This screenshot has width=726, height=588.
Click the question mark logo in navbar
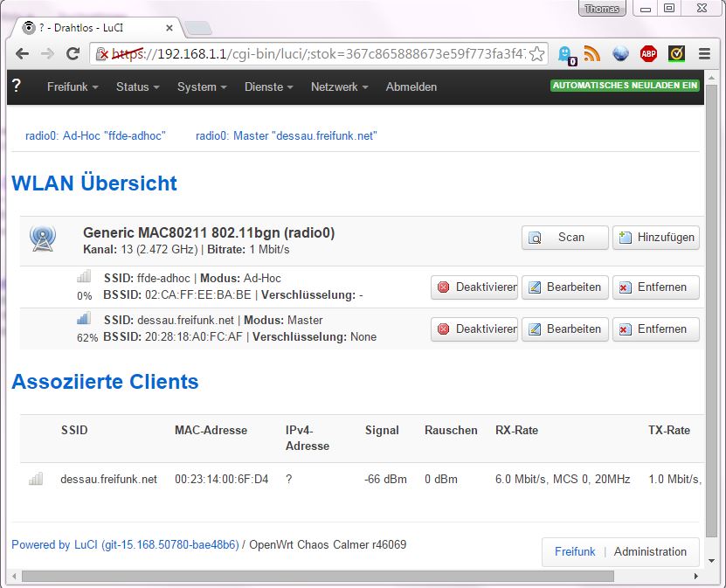[x=17, y=86]
